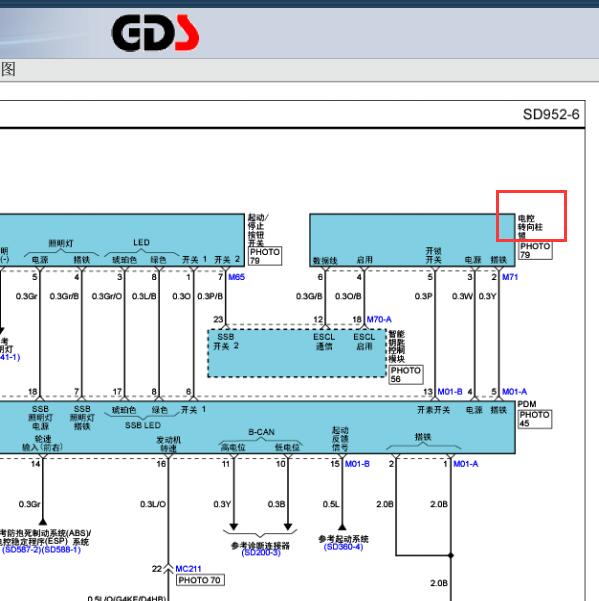Open PHOTO 70 box below MC211

coord(200,580)
